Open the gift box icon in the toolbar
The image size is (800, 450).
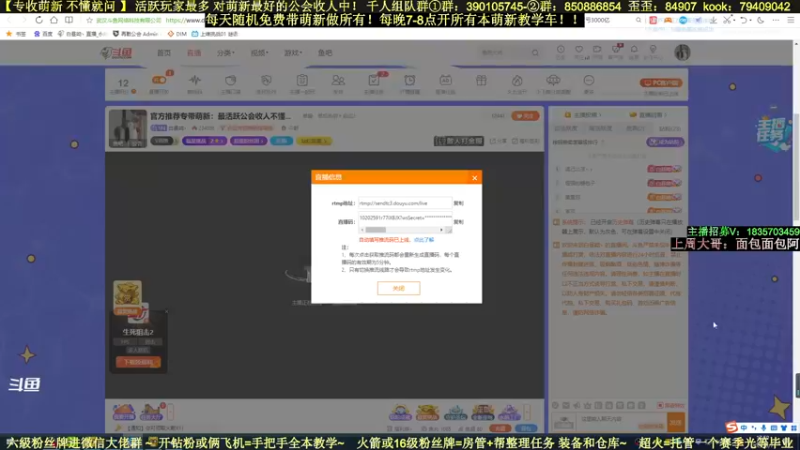click(481, 82)
